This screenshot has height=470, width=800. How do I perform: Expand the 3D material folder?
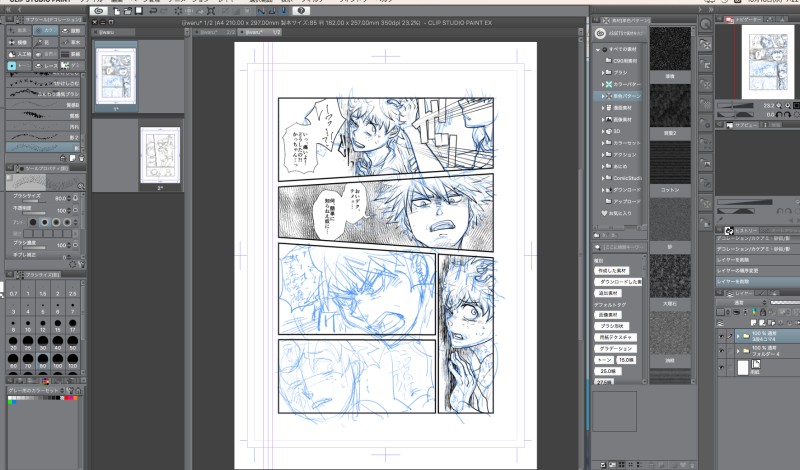click(x=603, y=131)
